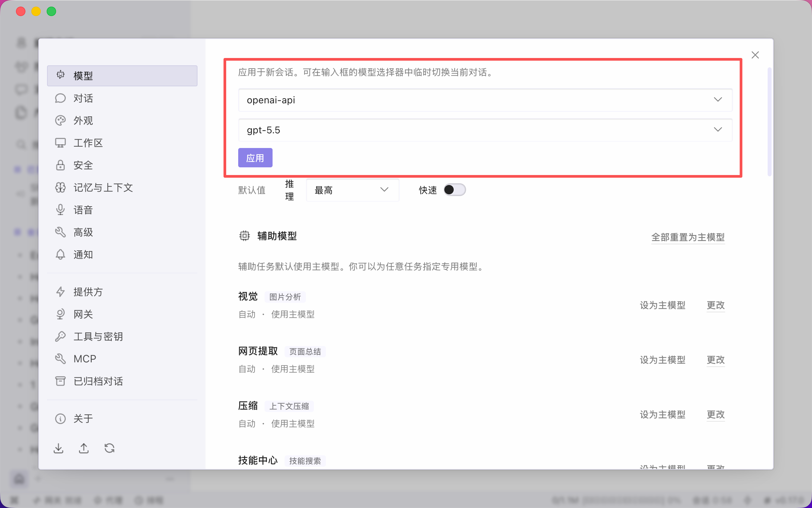Image resolution: width=812 pixels, height=508 pixels.
Task: Click the lock icon beside 安全
Action: click(x=60, y=165)
